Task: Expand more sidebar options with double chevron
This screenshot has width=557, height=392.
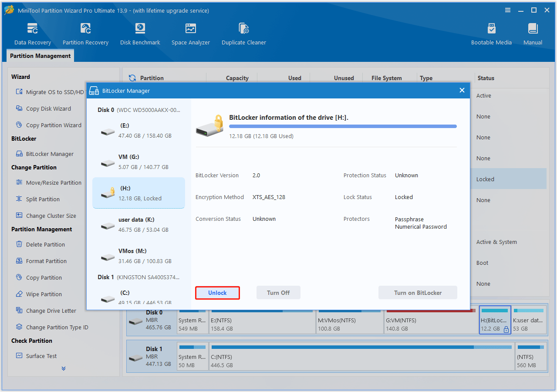Action: point(64,368)
